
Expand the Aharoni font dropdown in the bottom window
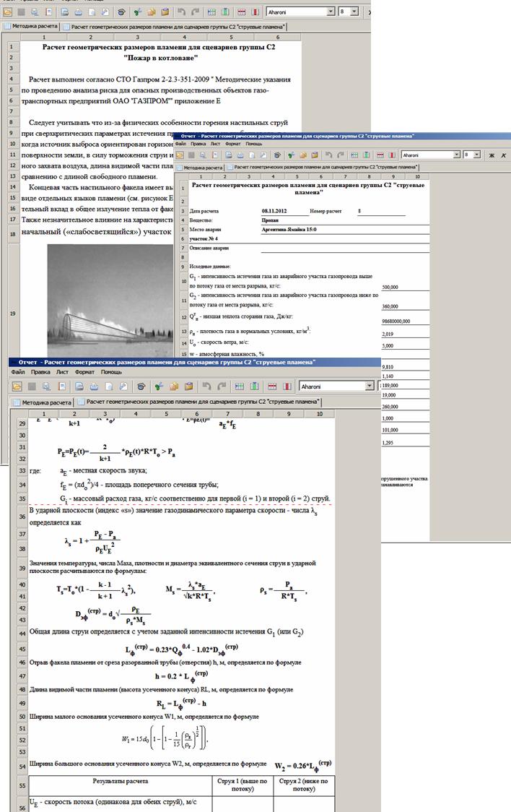point(370,386)
